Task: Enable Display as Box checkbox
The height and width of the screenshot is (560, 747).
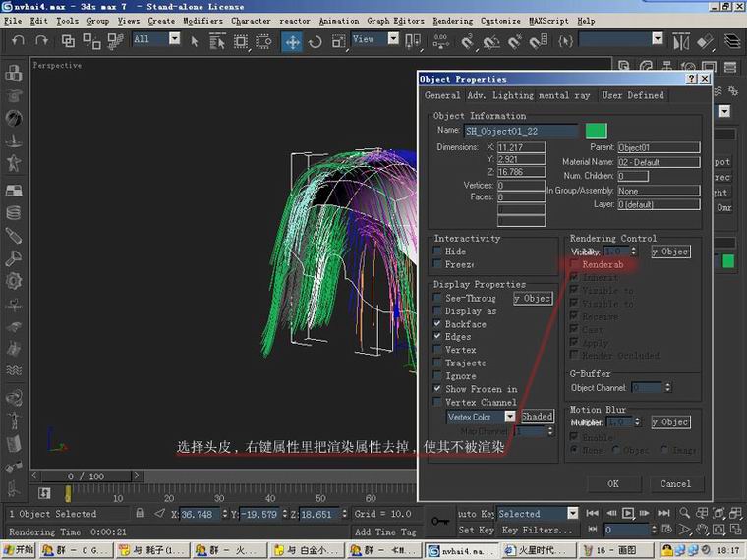Action: [x=436, y=311]
